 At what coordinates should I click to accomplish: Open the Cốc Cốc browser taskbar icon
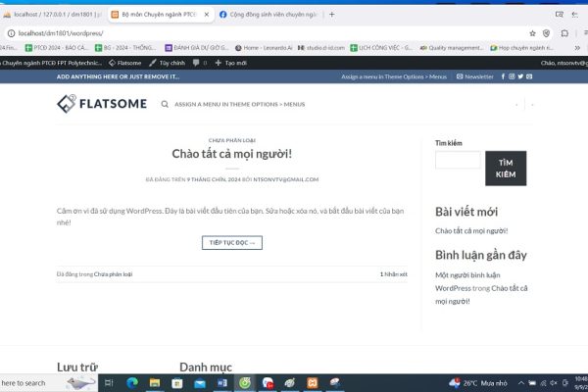pyautogui.click(x=245, y=383)
